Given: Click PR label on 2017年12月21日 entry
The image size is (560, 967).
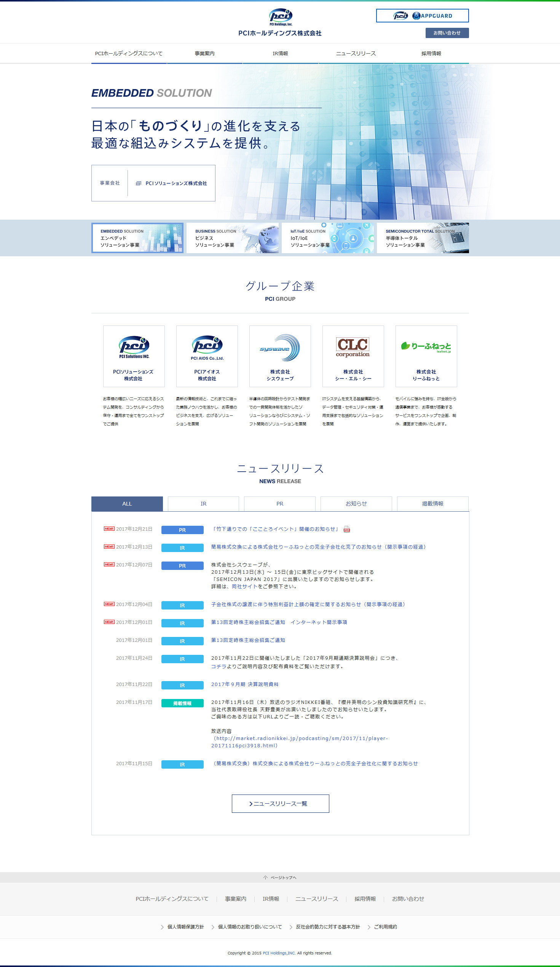Looking at the screenshot, I should tap(182, 530).
